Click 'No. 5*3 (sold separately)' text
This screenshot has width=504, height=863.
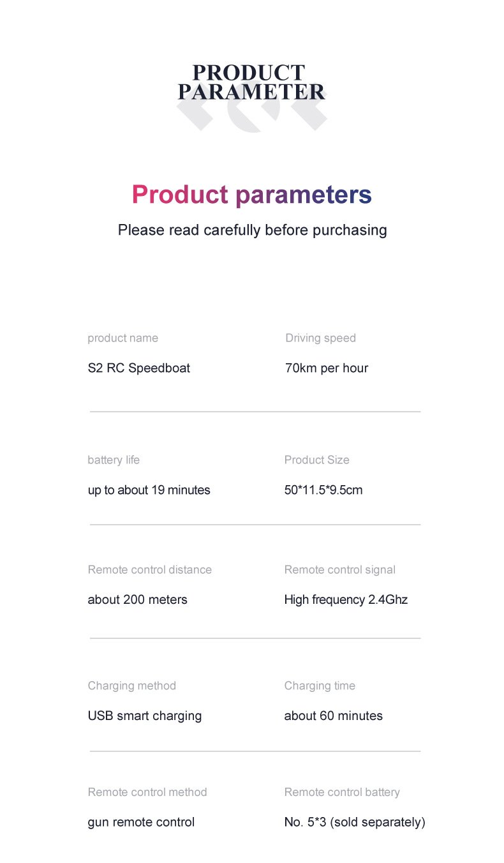pyautogui.click(x=354, y=822)
